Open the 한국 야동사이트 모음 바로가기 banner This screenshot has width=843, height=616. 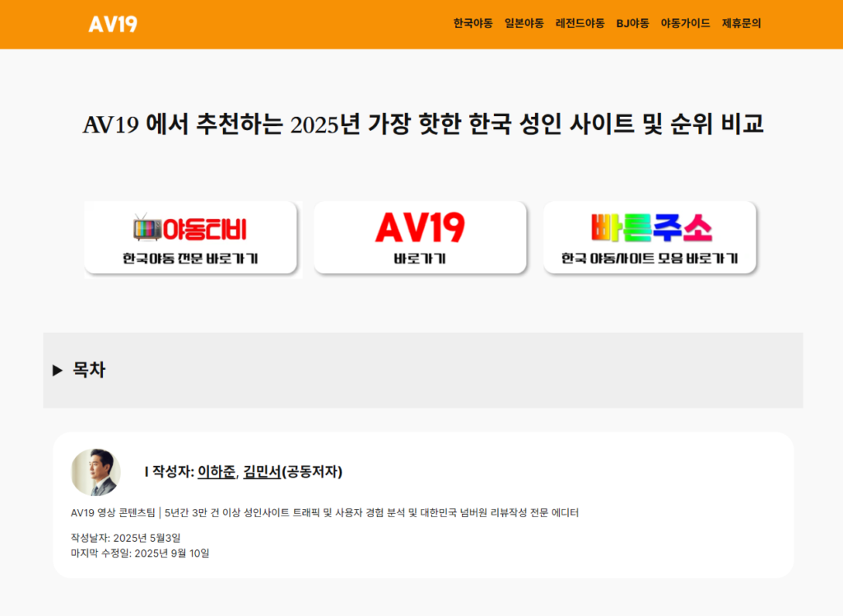pyautogui.click(x=648, y=238)
